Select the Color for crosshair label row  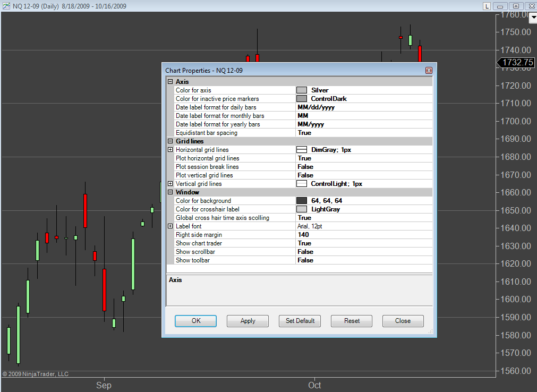(x=208, y=209)
